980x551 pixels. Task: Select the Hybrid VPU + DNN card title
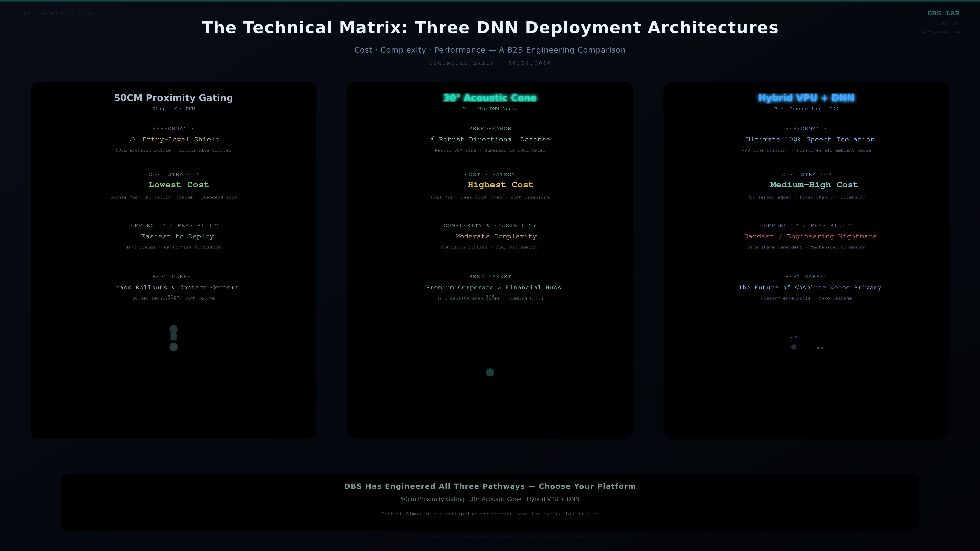(x=806, y=98)
